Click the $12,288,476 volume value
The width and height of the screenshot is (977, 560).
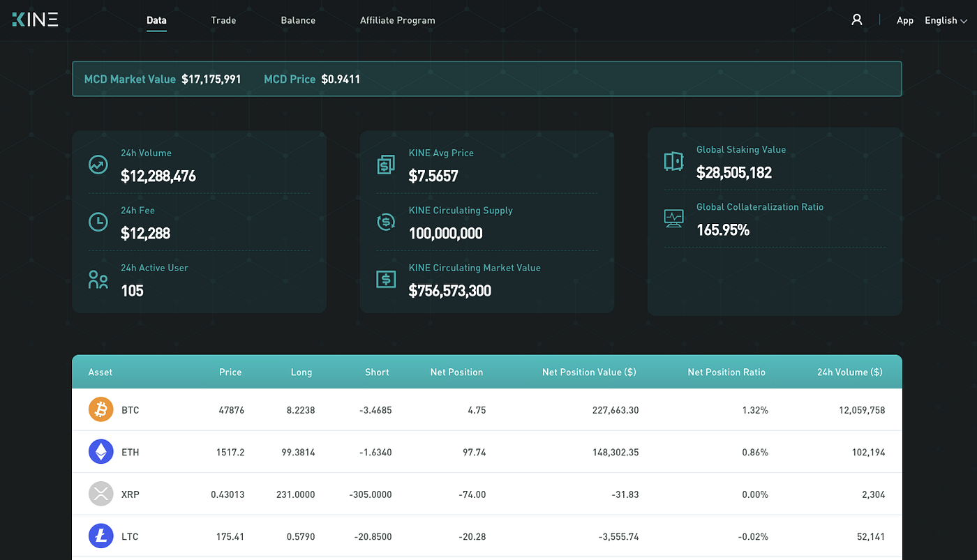click(x=158, y=176)
